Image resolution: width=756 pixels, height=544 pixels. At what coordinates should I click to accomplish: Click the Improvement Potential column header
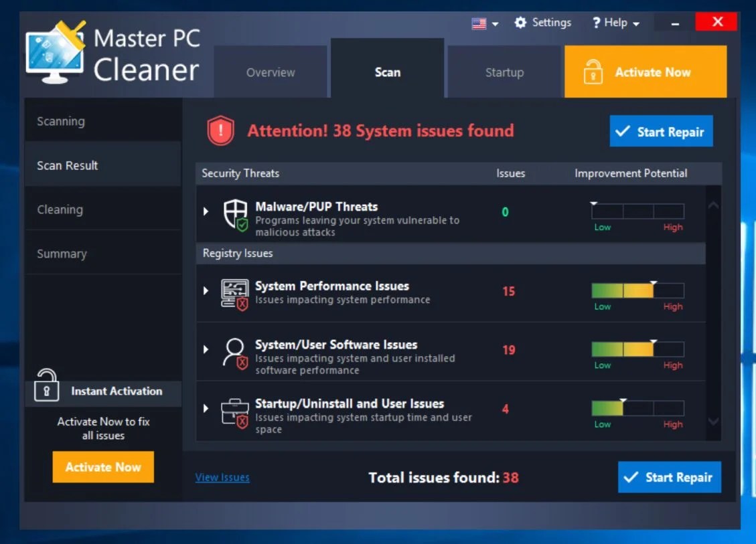(x=631, y=173)
